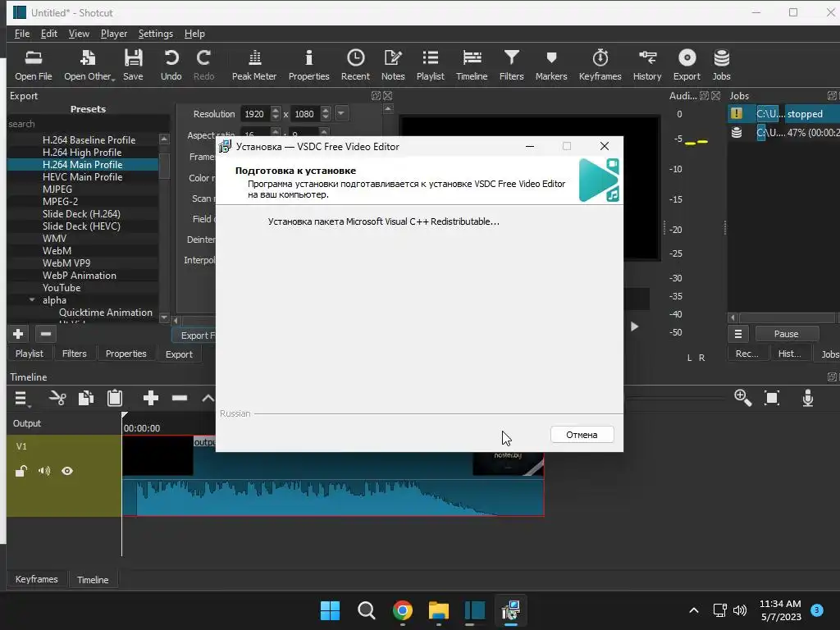
Task: Show the Jobs panel from toolbar
Action: pos(721,66)
